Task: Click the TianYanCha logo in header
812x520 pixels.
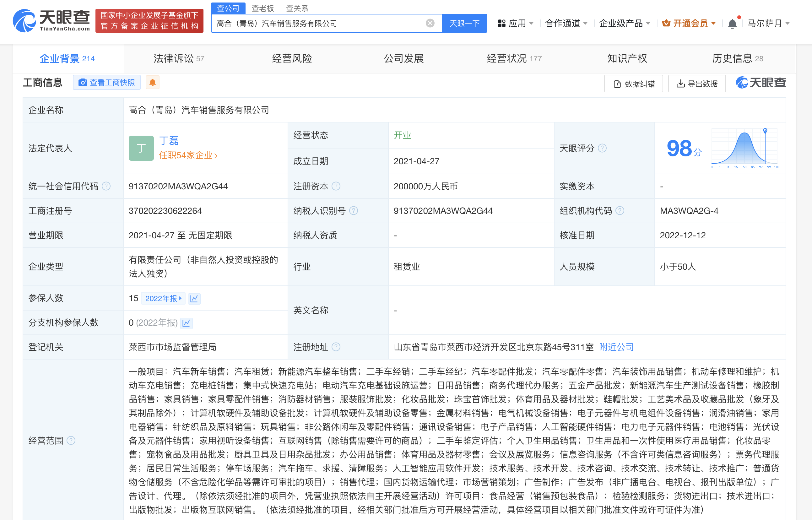Action: pos(51,21)
